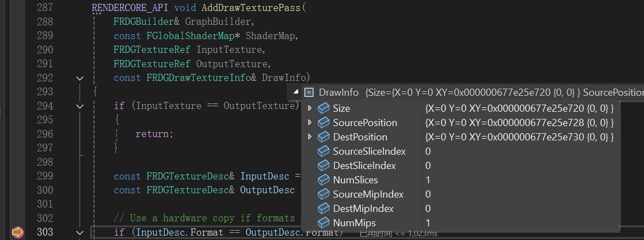Image resolution: width=644 pixels, height=240 pixels.
Task: Click the InputTexture parameter on line 290
Action: 229,50
